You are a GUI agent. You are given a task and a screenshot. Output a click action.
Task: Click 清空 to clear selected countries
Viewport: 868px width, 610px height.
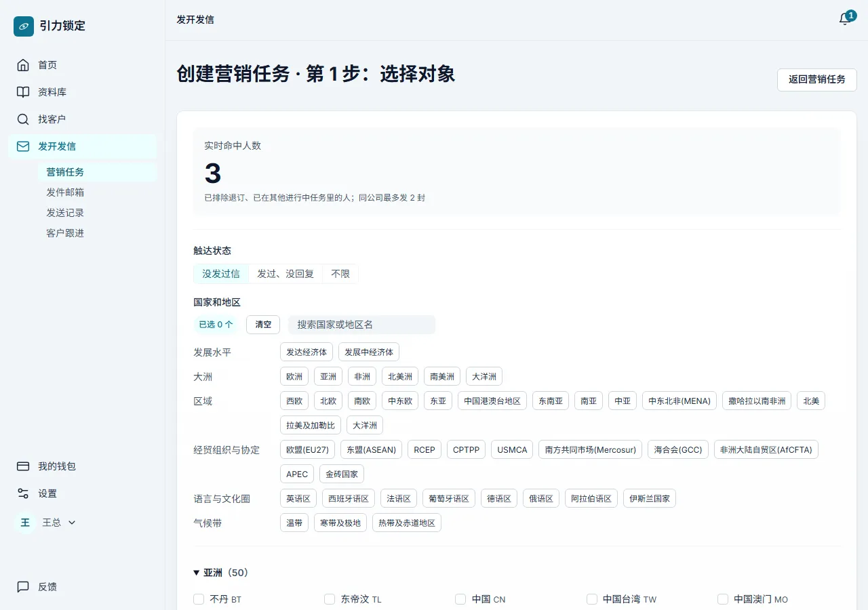[263, 325]
